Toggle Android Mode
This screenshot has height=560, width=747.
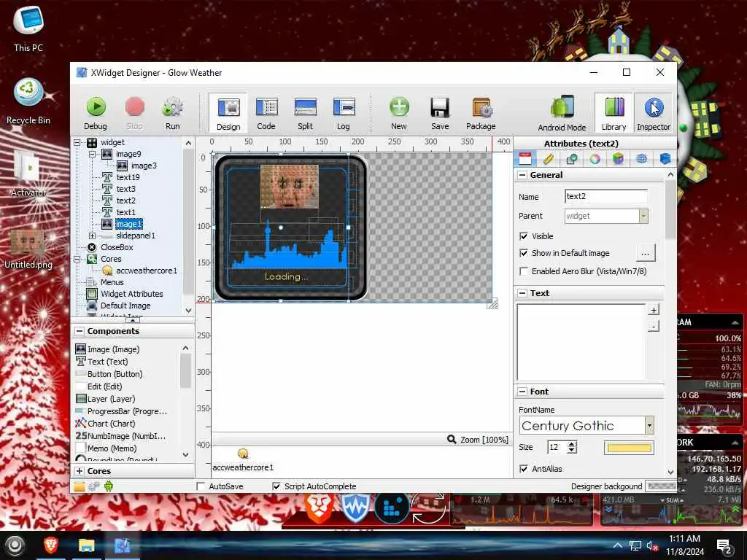pyautogui.click(x=562, y=113)
